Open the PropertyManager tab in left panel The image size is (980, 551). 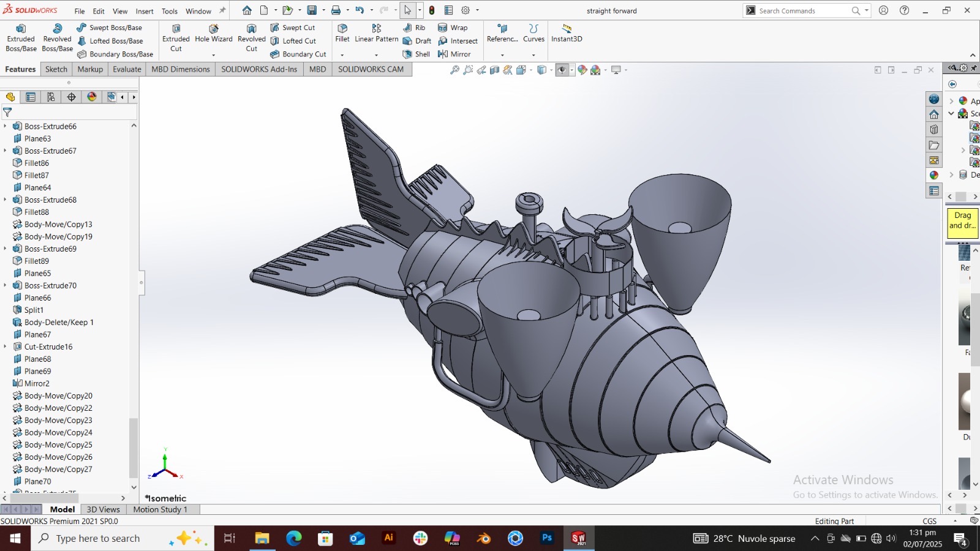point(31,97)
